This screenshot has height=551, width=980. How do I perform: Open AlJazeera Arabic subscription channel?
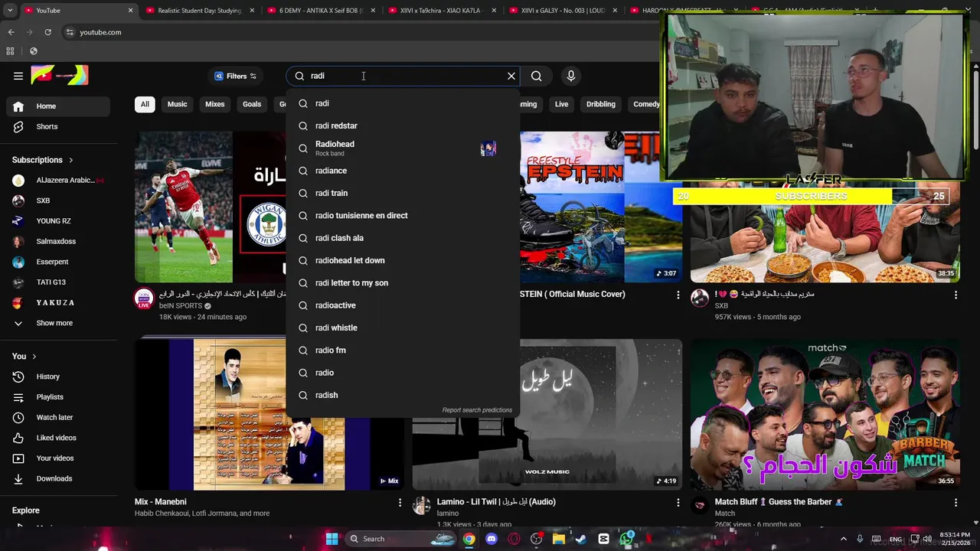(58, 181)
